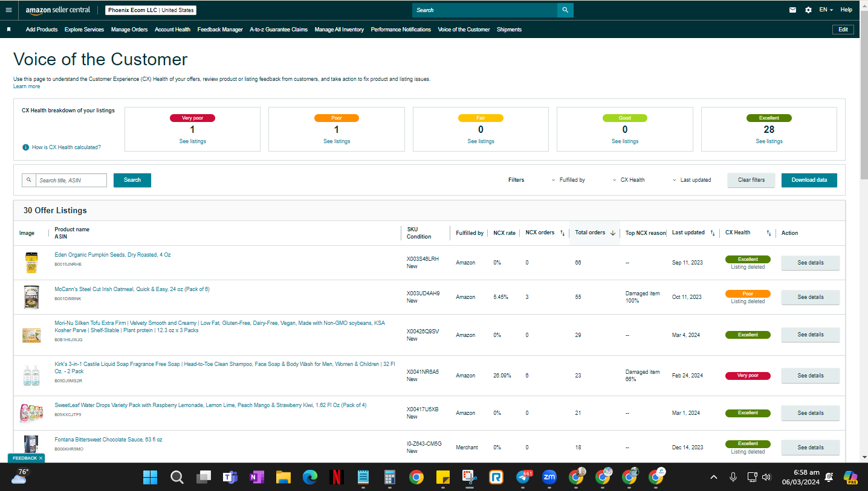Open Performance Notifications menu item
The height and width of the screenshot is (491, 868).
point(401,30)
